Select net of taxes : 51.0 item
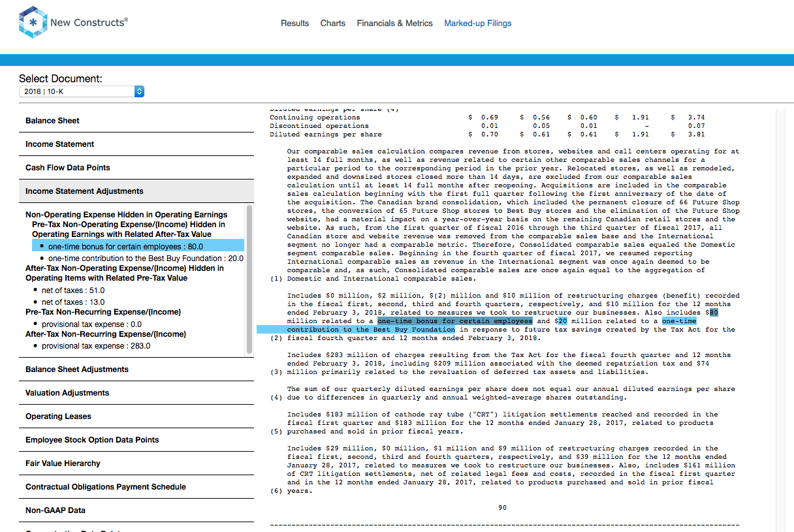 [73, 290]
